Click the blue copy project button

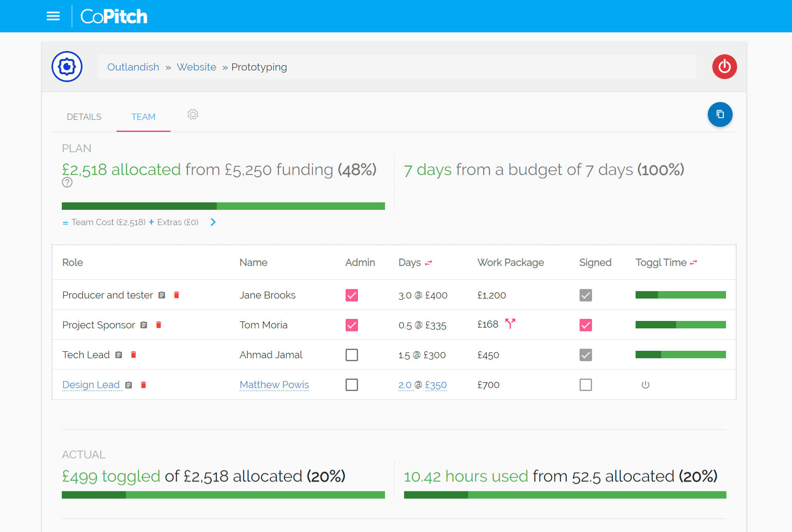pyautogui.click(x=720, y=114)
